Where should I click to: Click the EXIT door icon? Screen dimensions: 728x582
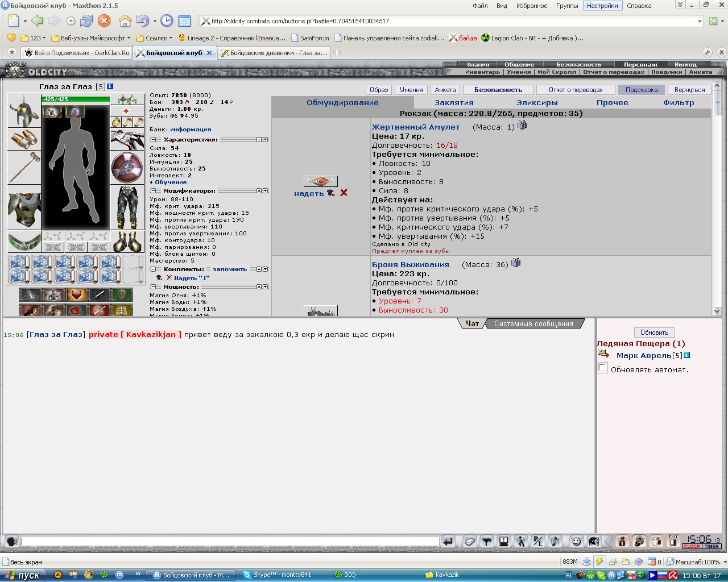(x=673, y=542)
